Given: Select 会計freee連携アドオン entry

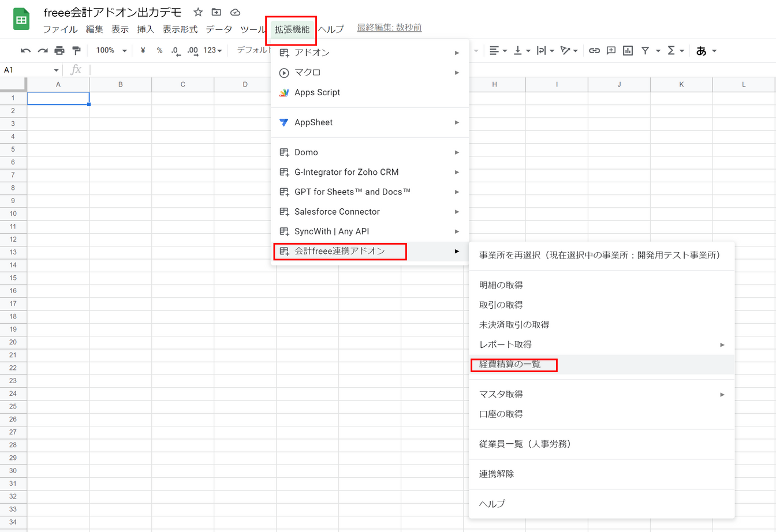Looking at the screenshot, I should [x=370, y=251].
